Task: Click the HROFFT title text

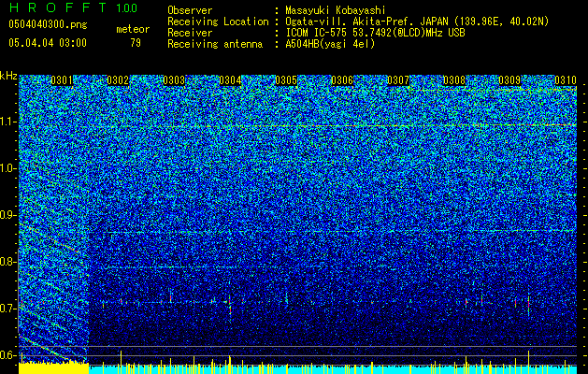Action: click(58, 7)
